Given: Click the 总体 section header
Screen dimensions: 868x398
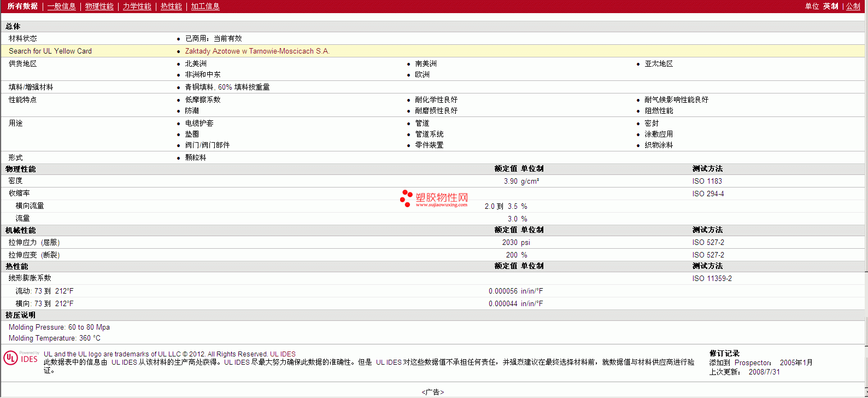Looking at the screenshot, I should (x=13, y=26).
